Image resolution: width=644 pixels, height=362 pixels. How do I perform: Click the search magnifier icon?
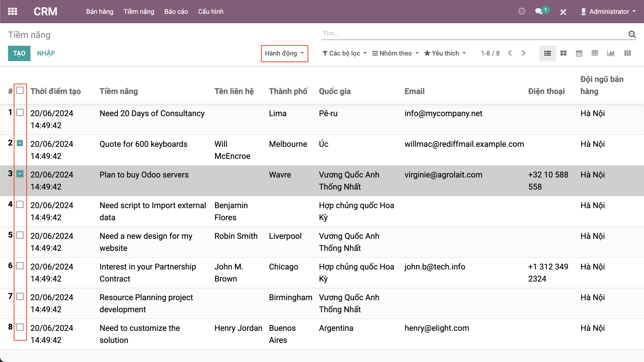(632, 34)
